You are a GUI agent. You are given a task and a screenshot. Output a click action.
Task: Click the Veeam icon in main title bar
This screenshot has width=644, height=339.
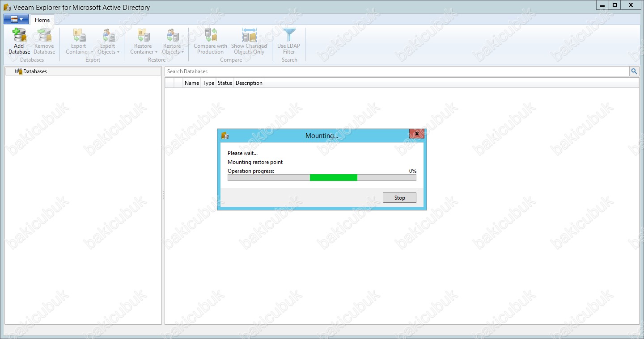tap(7, 8)
